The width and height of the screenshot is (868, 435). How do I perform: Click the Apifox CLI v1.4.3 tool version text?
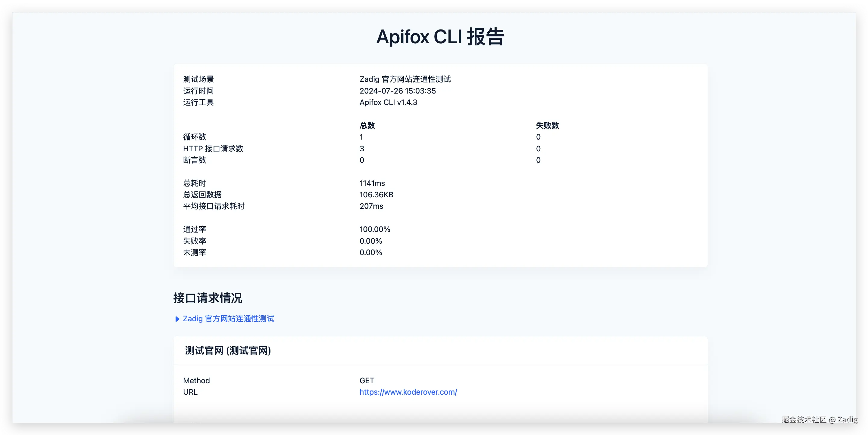pyautogui.click(x=388, y=102)
